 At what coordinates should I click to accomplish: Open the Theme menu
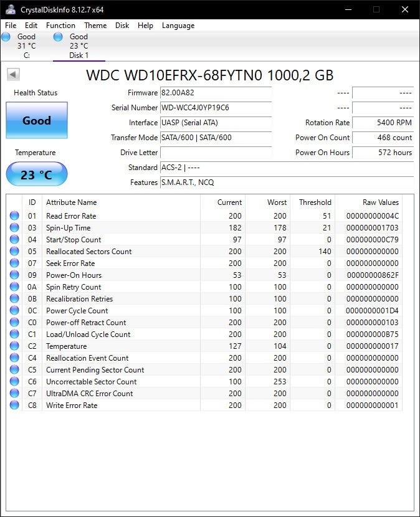click(x=95, y=26)
